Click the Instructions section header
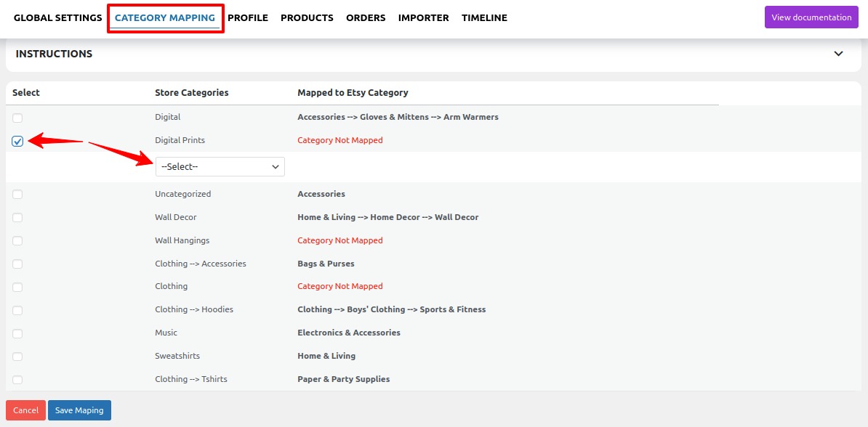The width and height of the screenshot is (868, 427). pos(54,54)
